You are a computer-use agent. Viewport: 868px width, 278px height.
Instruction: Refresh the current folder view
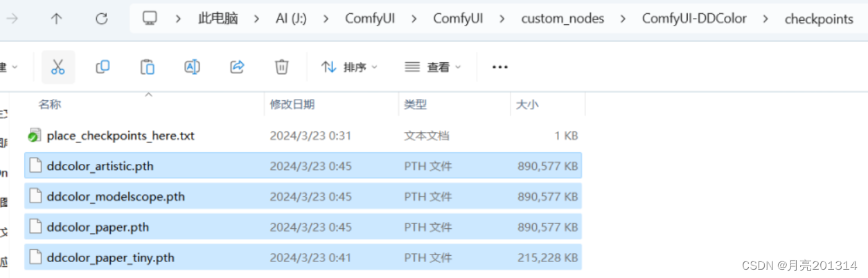[101, 19]
